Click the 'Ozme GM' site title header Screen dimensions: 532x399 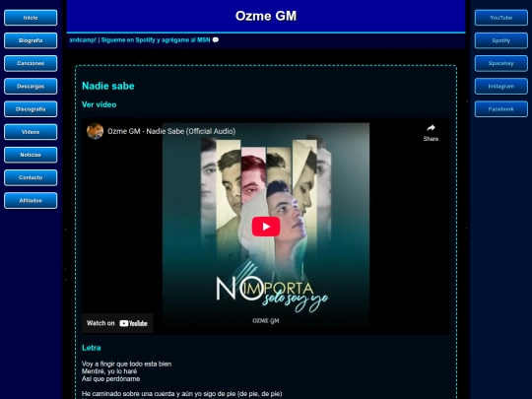click(x=266, y=16)
